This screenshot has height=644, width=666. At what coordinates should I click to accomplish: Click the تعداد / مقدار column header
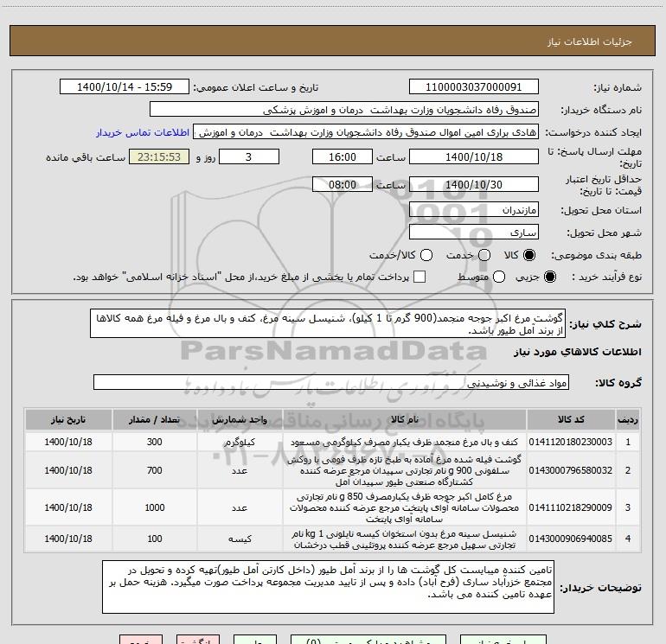pyautogui.click(x=155, y=420)
